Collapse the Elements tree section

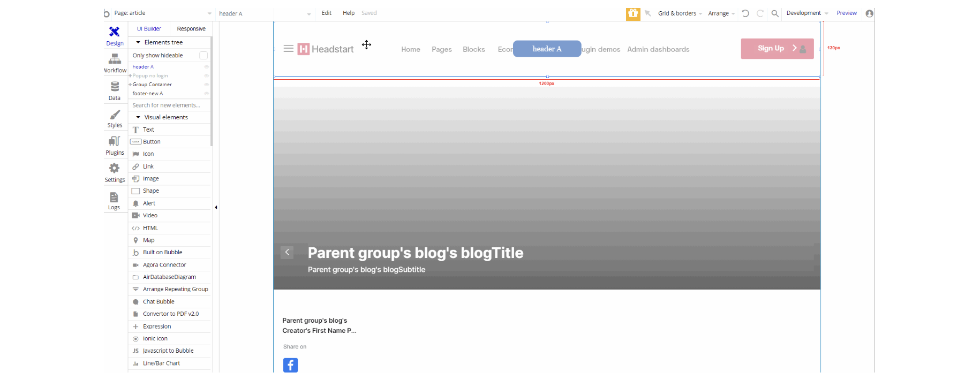[138, 42]
